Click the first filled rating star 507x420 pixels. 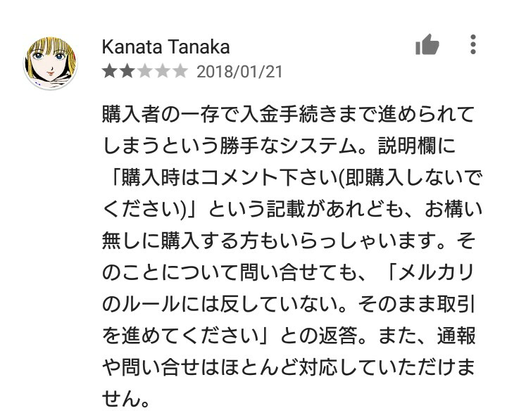tap(109, 71)
